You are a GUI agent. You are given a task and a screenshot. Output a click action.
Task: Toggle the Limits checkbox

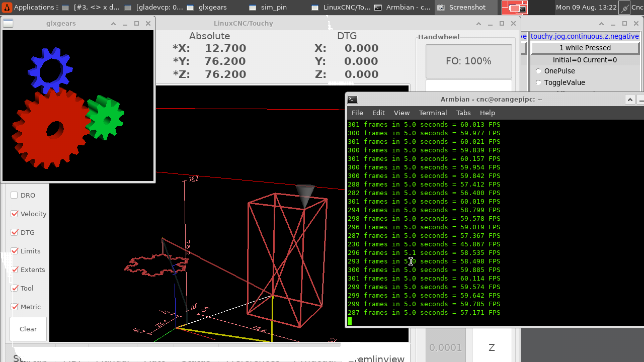coord(15,251)
